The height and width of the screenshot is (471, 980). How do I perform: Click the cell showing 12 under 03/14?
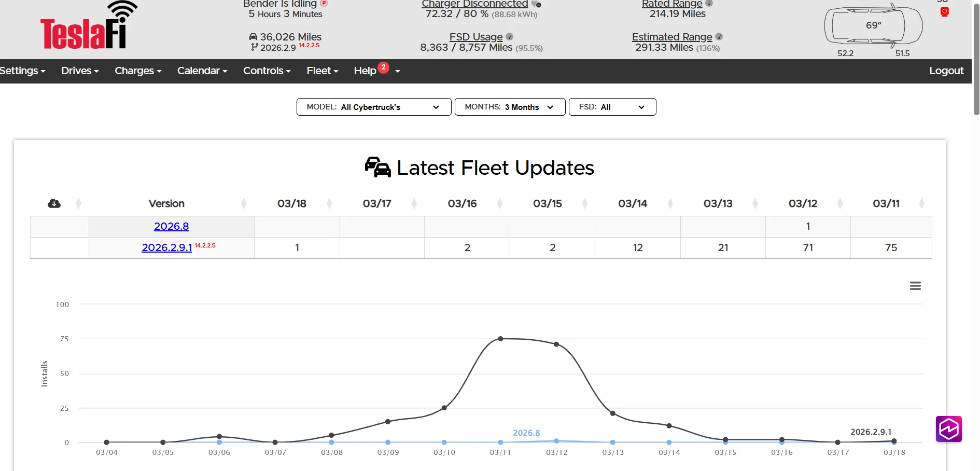638,247
